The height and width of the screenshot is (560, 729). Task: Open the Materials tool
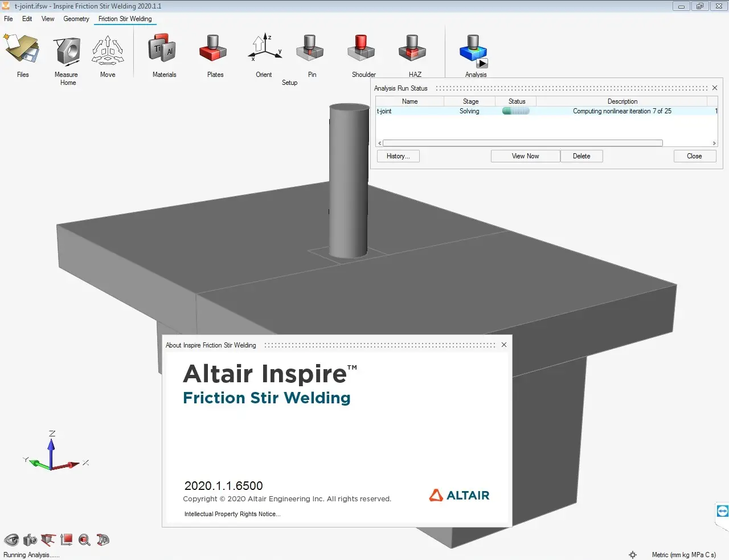click(x=162, y=48)
